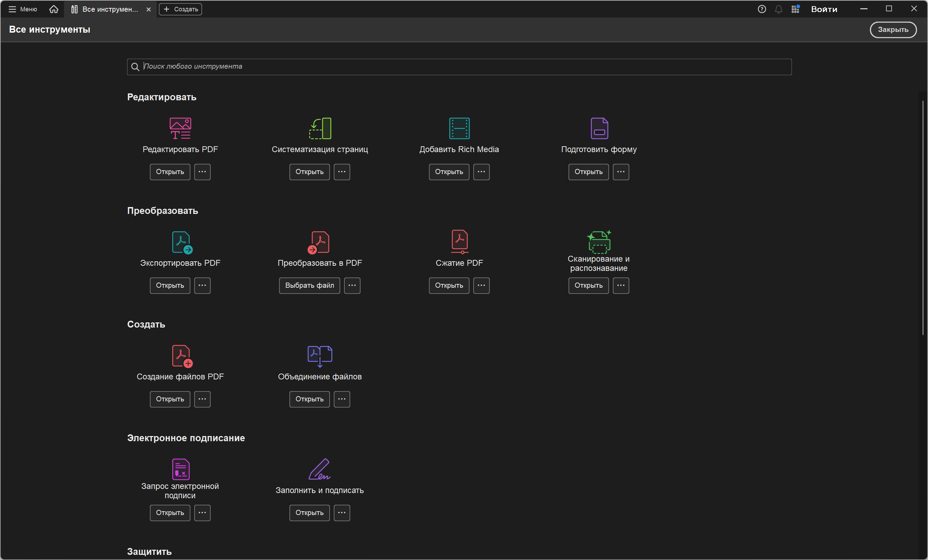This screenshot has width=928, height=560.
Task: Click the vertical scrollbar on the right
Action: 923,217
